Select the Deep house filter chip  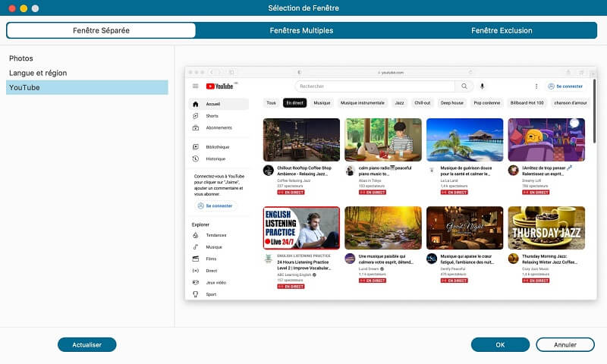coord(451,103)
